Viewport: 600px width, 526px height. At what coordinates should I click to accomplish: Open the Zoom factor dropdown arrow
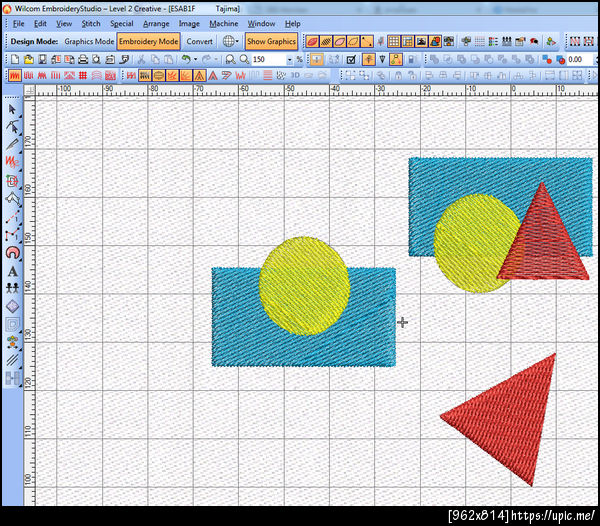pos(289,60)
